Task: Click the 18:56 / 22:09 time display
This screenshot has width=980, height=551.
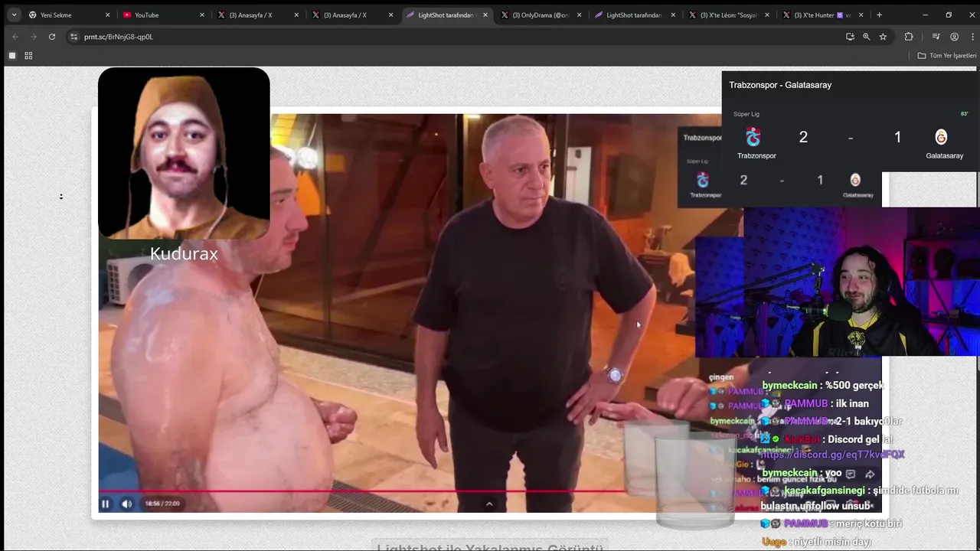Action: tap(162, 504)
